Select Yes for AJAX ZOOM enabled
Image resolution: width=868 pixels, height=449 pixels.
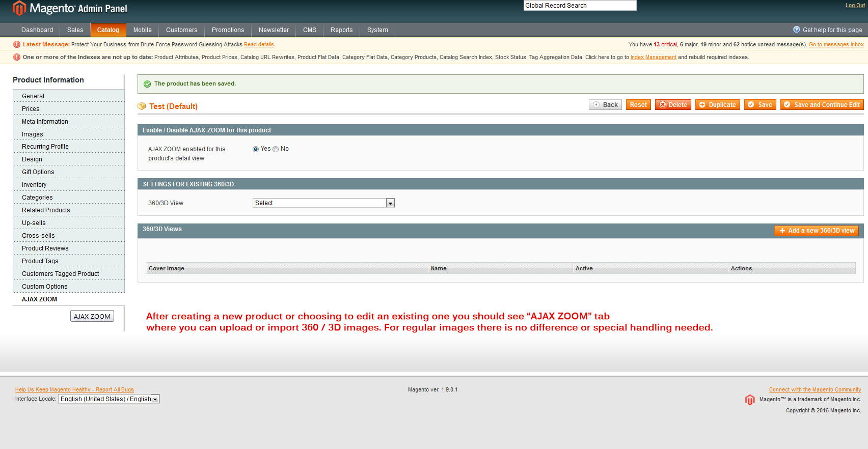pyautogui.click(x=256, y=149)
